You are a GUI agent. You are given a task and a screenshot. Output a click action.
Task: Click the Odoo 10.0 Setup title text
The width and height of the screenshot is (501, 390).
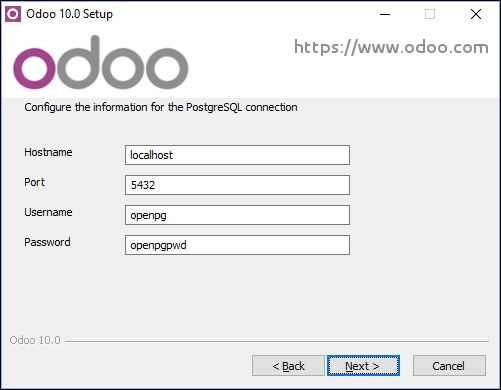(70, 14)
